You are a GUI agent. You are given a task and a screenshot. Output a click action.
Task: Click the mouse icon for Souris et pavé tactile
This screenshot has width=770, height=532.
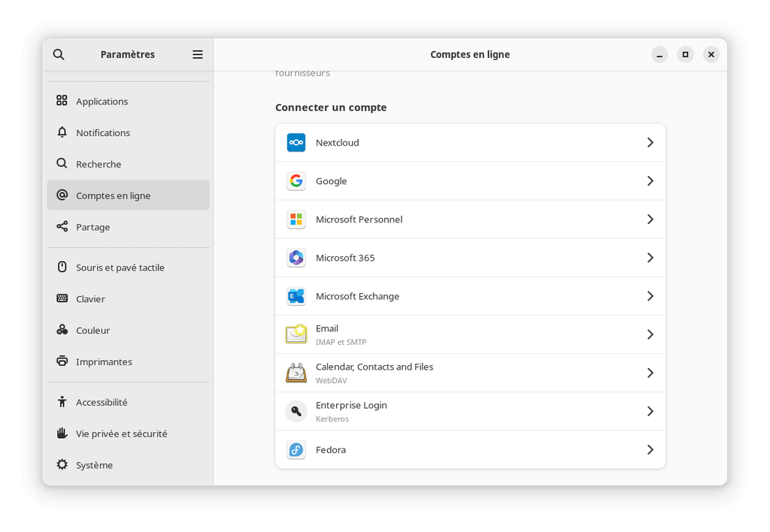pos(62,267)
